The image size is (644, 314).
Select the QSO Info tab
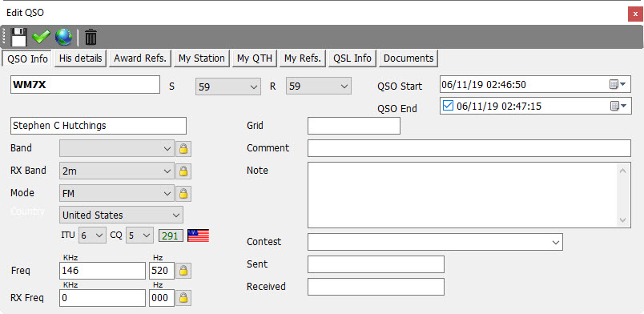pos(27,58)
